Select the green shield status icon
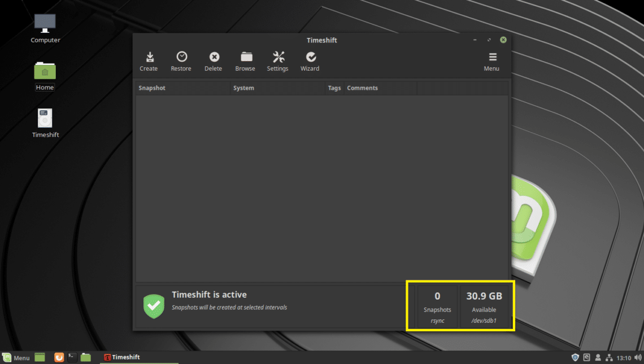Screen dimensions: 644x364 tap(154, 306)
